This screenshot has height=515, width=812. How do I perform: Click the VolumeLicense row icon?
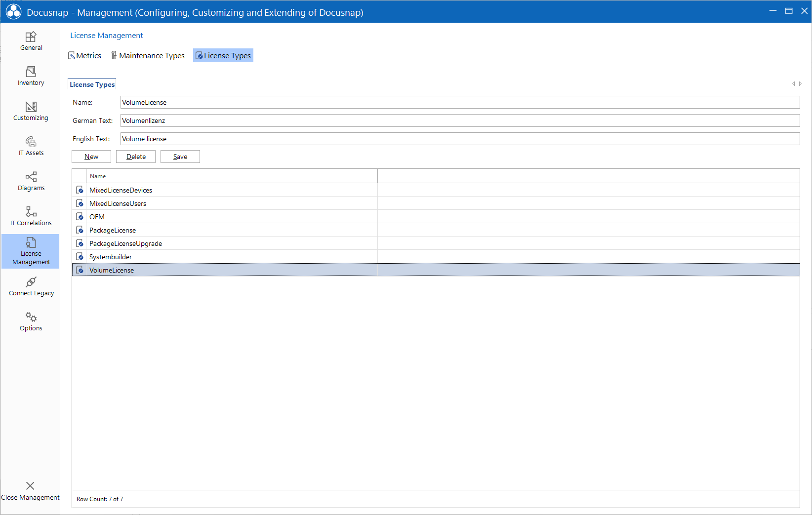[x=80, y=270]
